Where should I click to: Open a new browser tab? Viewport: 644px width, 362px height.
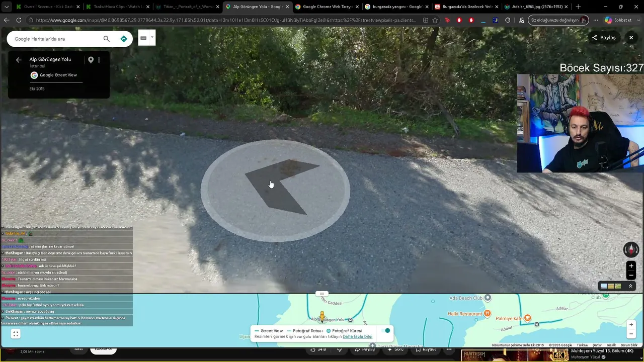tap(578, 7)
